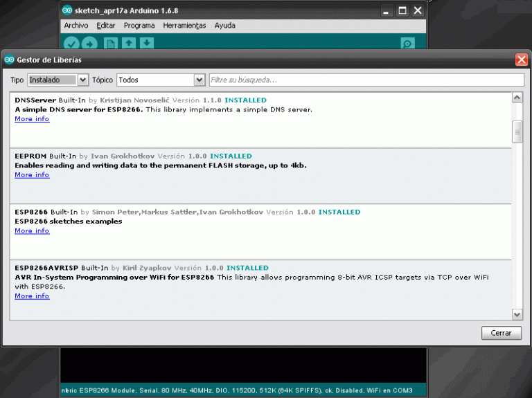Click the Verify sketch checkmark icon

(x=71, y=44)
